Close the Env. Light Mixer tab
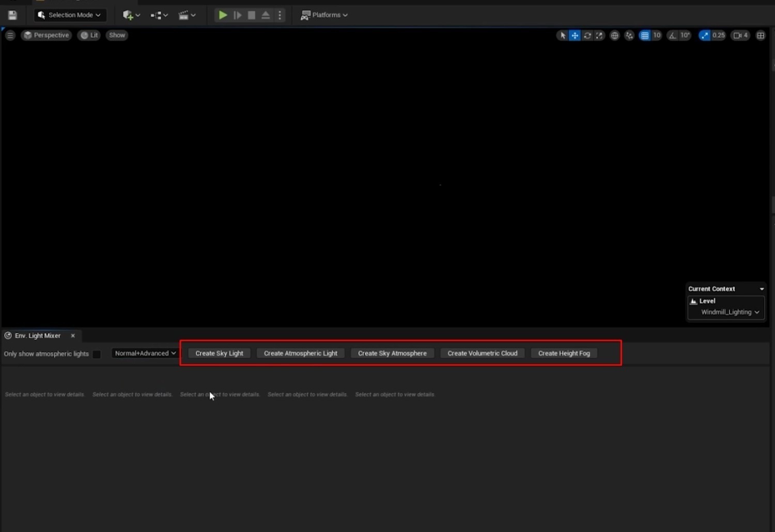Screen dimensions: 775x532 click(73, 336)
